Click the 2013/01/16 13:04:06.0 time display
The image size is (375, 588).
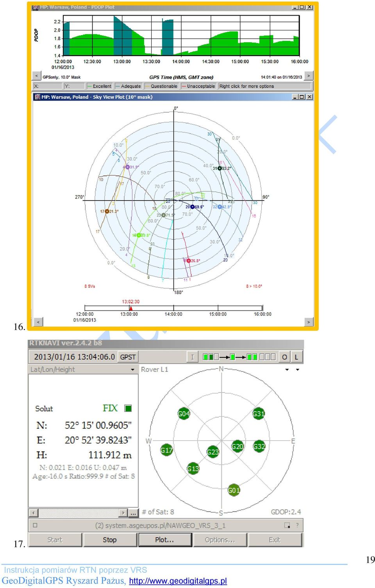(74, 357)
